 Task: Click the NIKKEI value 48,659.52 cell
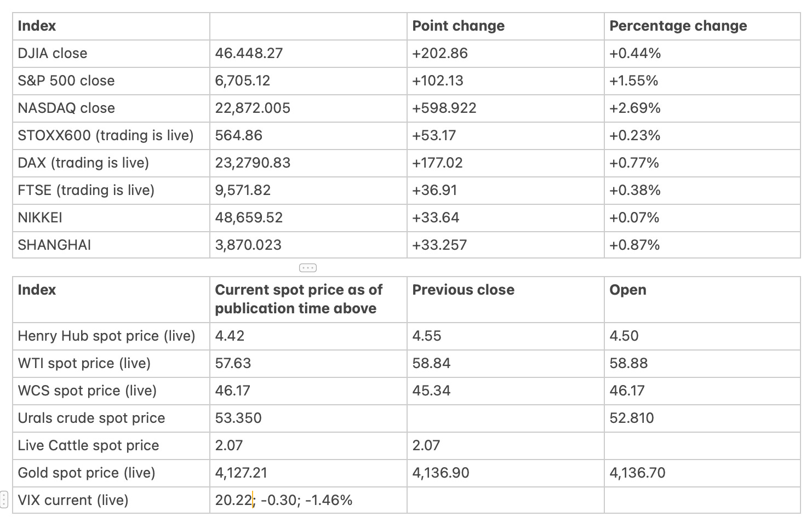click(x=308, y=218)
